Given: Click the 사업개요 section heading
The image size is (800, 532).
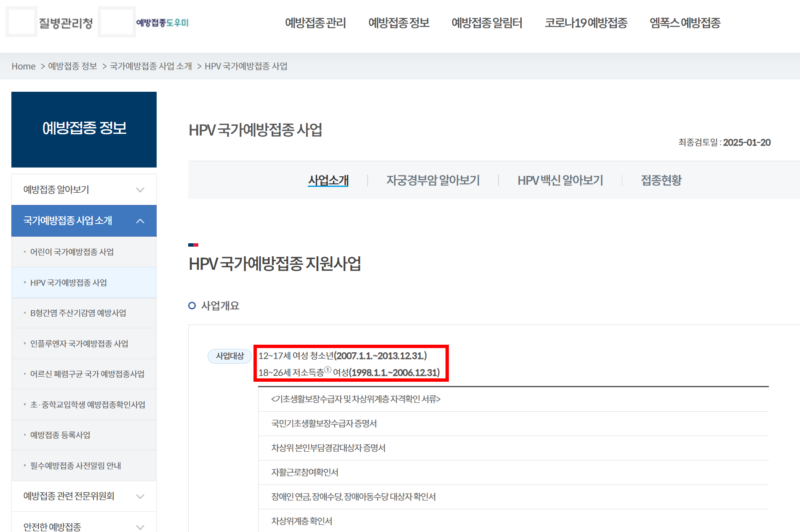Looking at the screenshot, I should (x=220, y=306).
